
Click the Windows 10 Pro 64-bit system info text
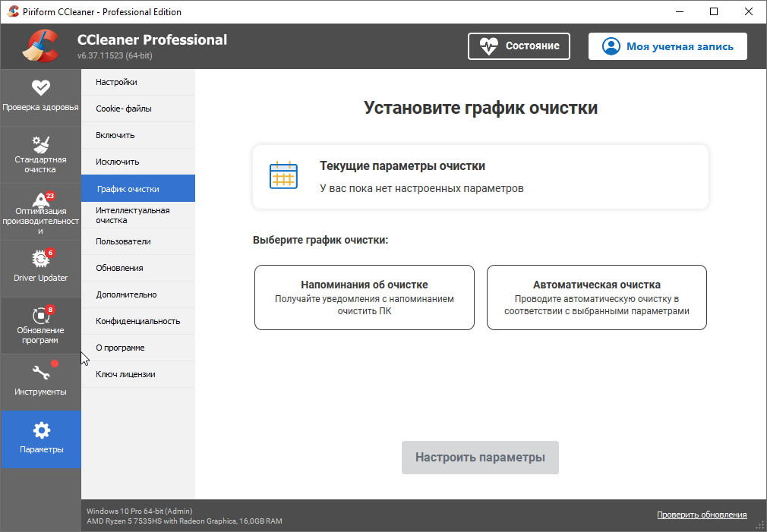[x=140, y=511]
